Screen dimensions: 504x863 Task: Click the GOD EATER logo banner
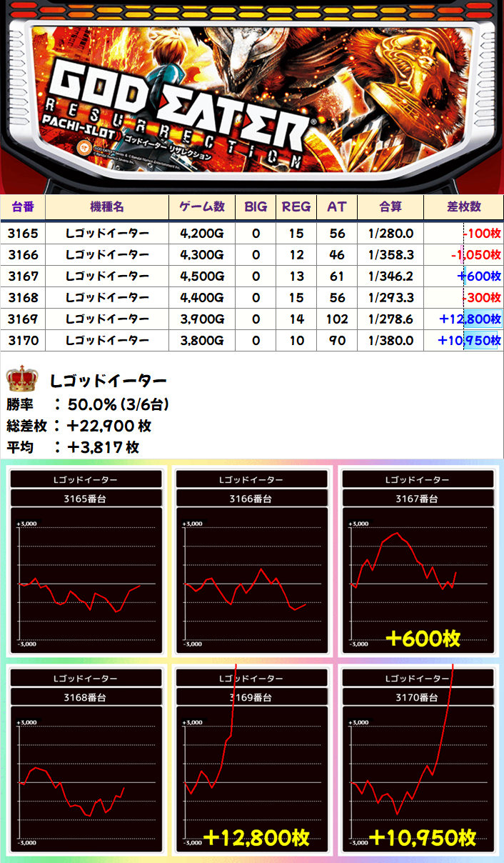[x=252, y=96]
